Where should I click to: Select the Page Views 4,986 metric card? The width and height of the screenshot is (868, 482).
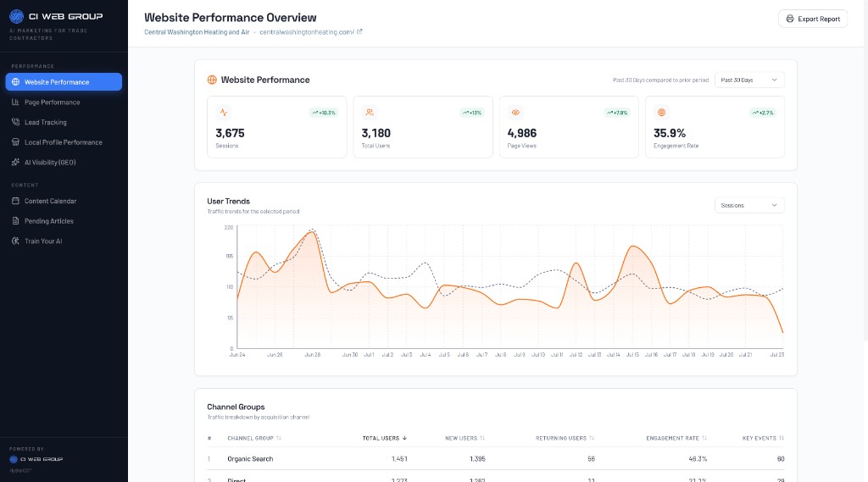(x=569, y=127)
